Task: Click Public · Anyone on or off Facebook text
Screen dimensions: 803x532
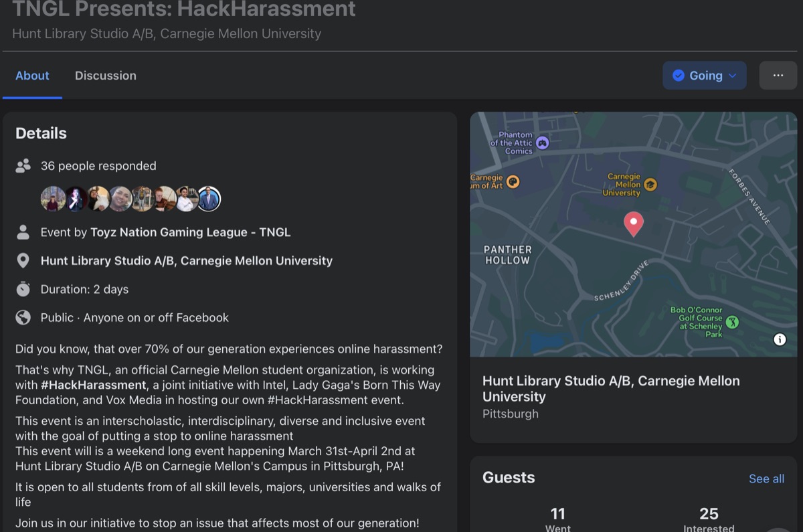Action: pyautogui.click(x=135, y=317)
